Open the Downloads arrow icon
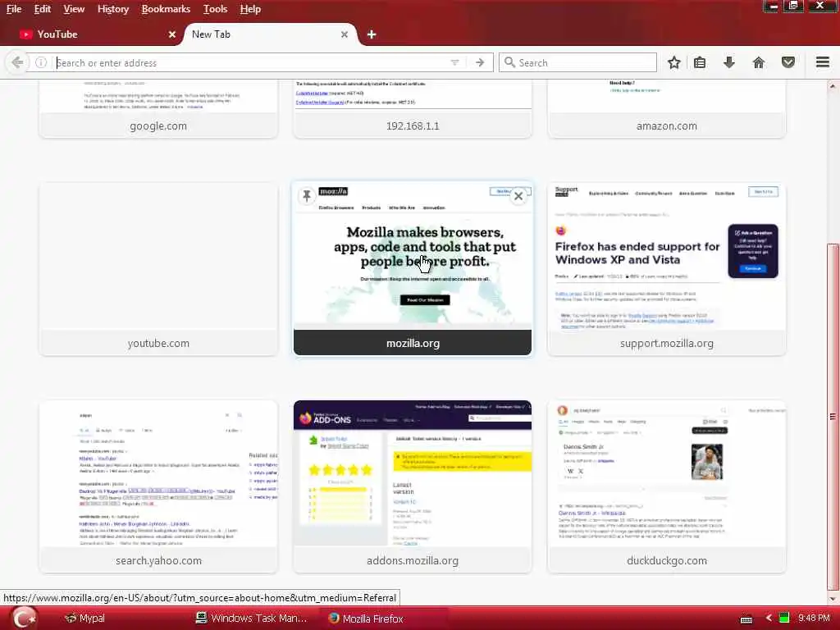 pyautogui.click(x=728, y=62)
